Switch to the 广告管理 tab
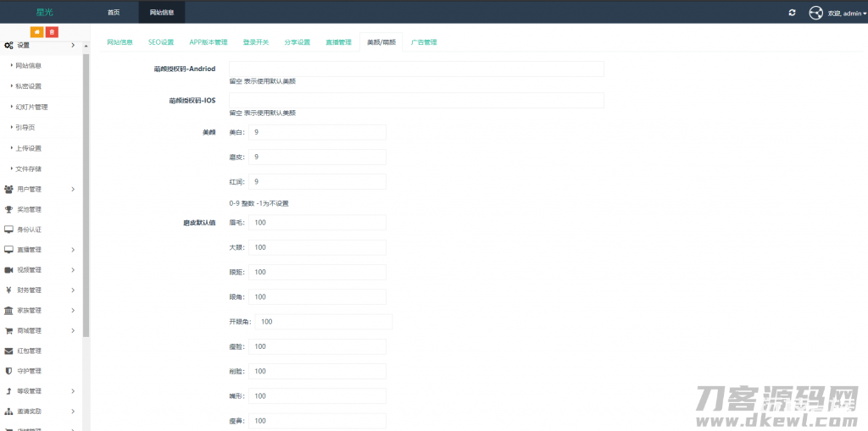This screenshot has height=431, width=868. 424,42
